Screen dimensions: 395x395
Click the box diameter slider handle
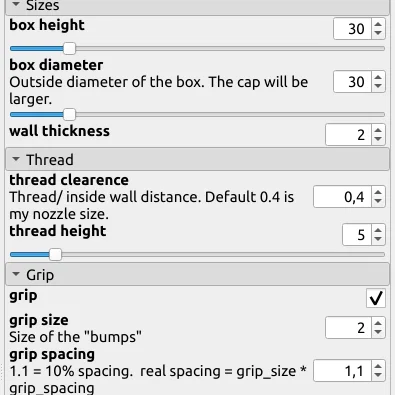[x=69, y=114]
